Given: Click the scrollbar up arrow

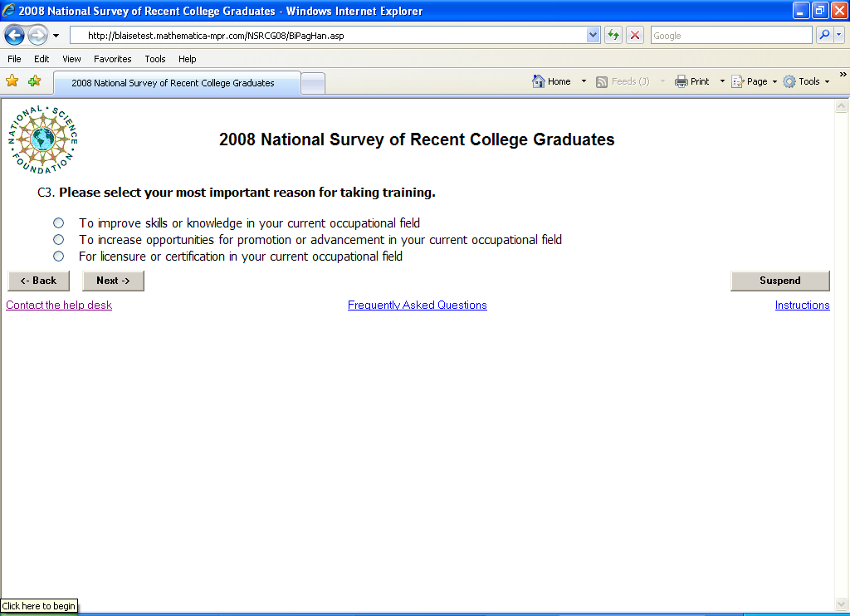Looking at the screenshot, I should (x=842, y=105).
